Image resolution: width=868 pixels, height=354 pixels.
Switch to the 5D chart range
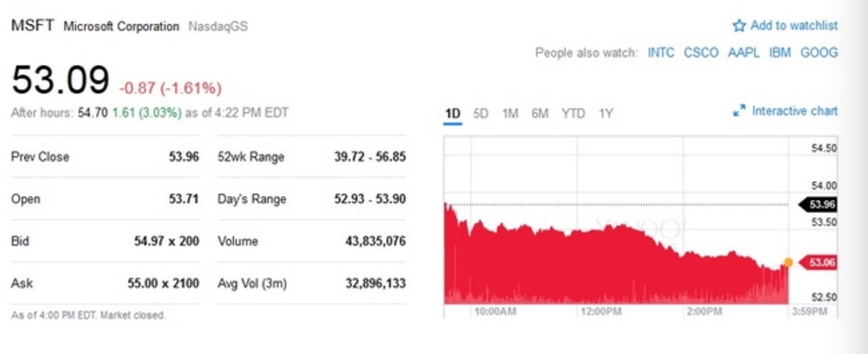[481, 114]
